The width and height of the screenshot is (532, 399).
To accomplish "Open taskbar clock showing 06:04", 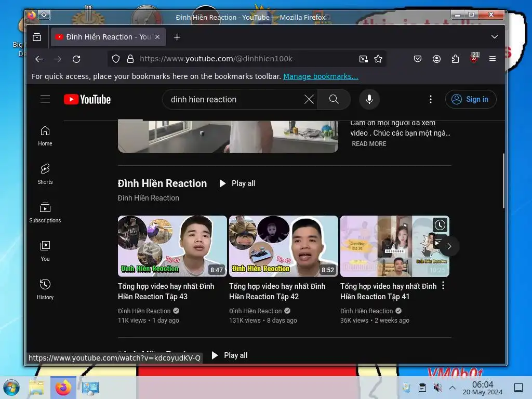I will (483, 388).
